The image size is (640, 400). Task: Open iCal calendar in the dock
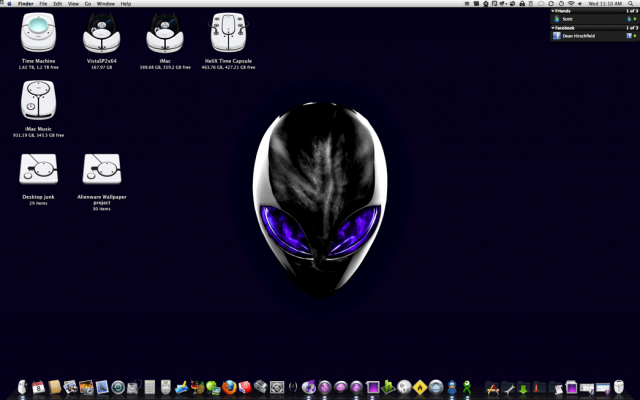(x=38, y=387)
